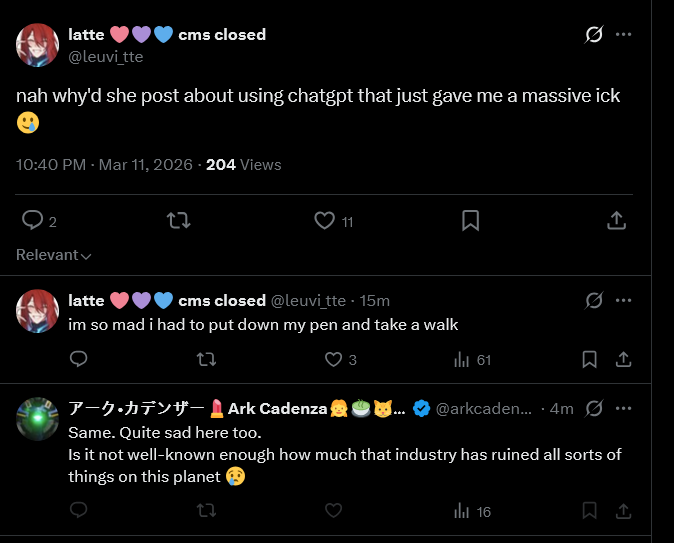This screenshot has width=674, height=543.
Task: Bookmark latte's reply about taking a walk
Action: (590, 359)
